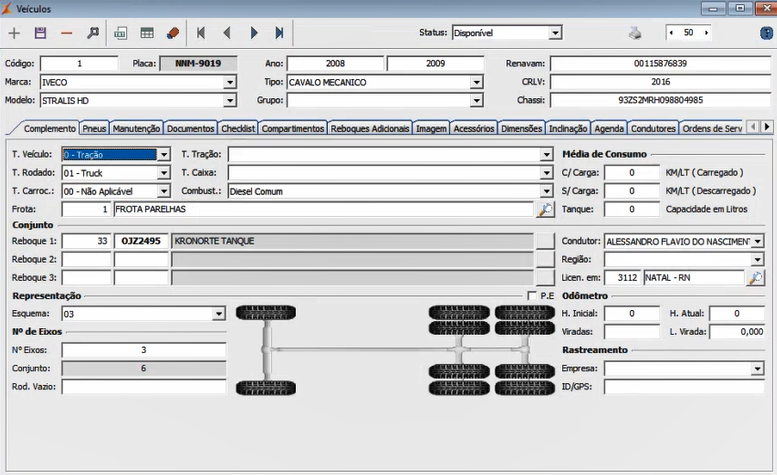Viewport: 777px width, 475px height.
Task: Open the Reboques Adicionais tab
Action: 370,128
